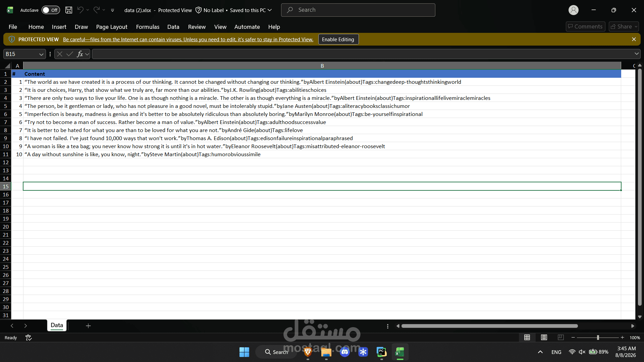Click the Protected View warning link
The width and height of the screenshot is (644, 362).
(x=188, y=40)
